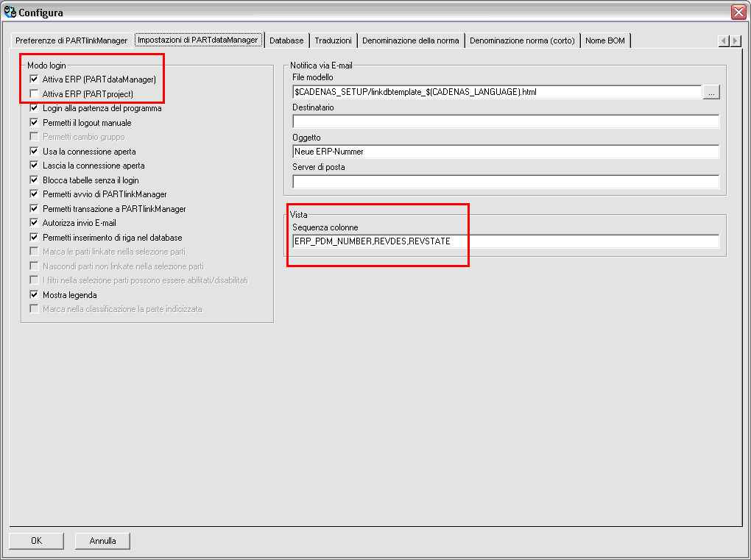Click the Server di posta field
Screen dimensions: 751x560
(x=506, y=182)
